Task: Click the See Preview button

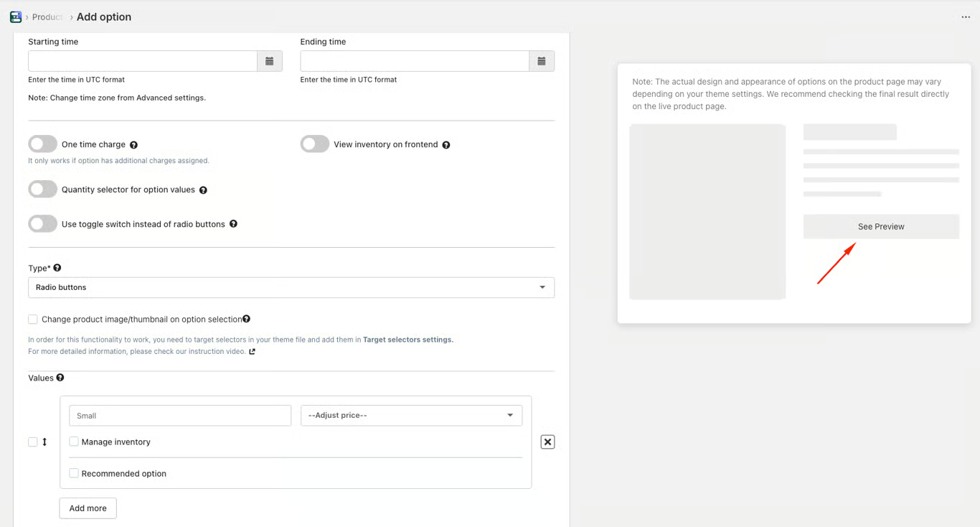Action: pyautogui.click(x=881, y=227)
